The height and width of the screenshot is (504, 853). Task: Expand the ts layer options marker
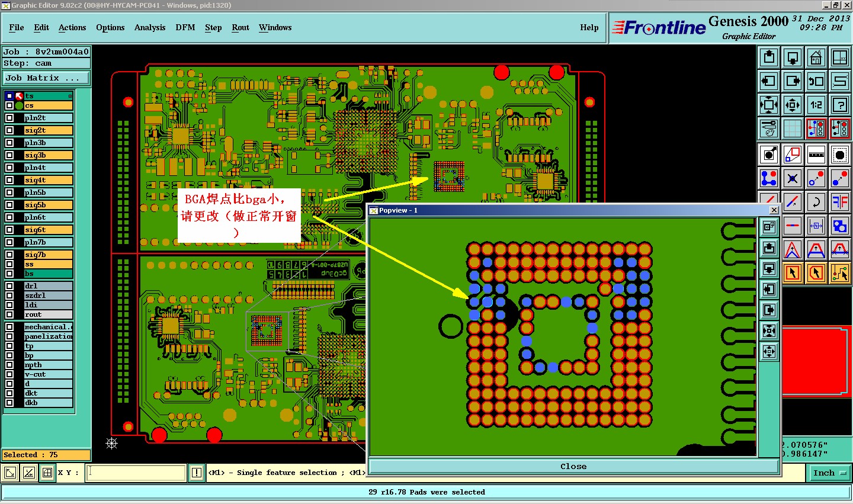click(x=70, y=96)
